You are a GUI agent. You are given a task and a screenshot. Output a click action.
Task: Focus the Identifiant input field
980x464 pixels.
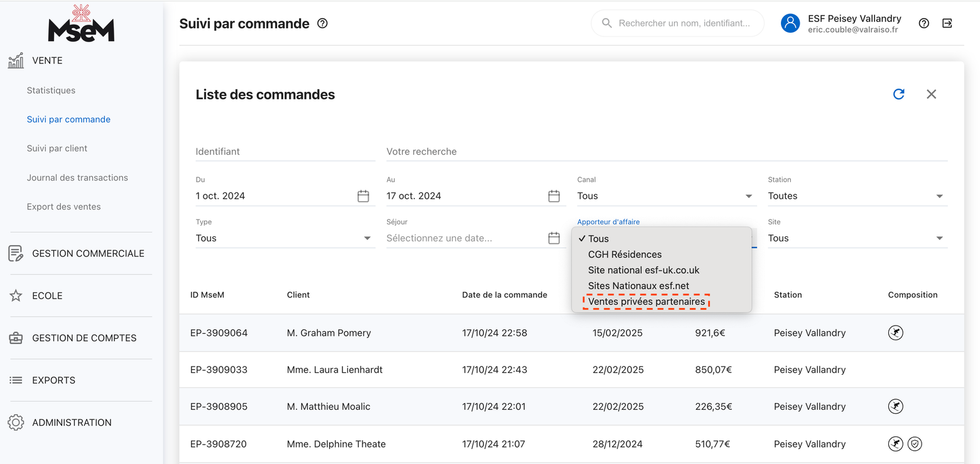[285, 152]
